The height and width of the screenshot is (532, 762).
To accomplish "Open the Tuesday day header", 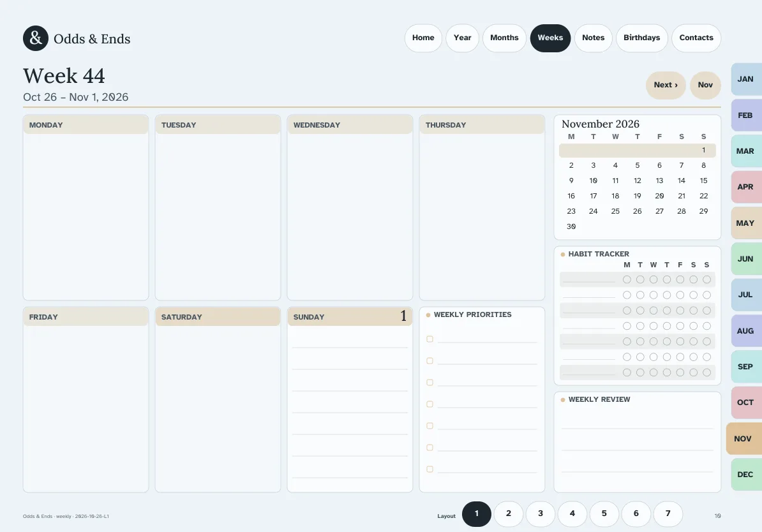I will [218, 125].
